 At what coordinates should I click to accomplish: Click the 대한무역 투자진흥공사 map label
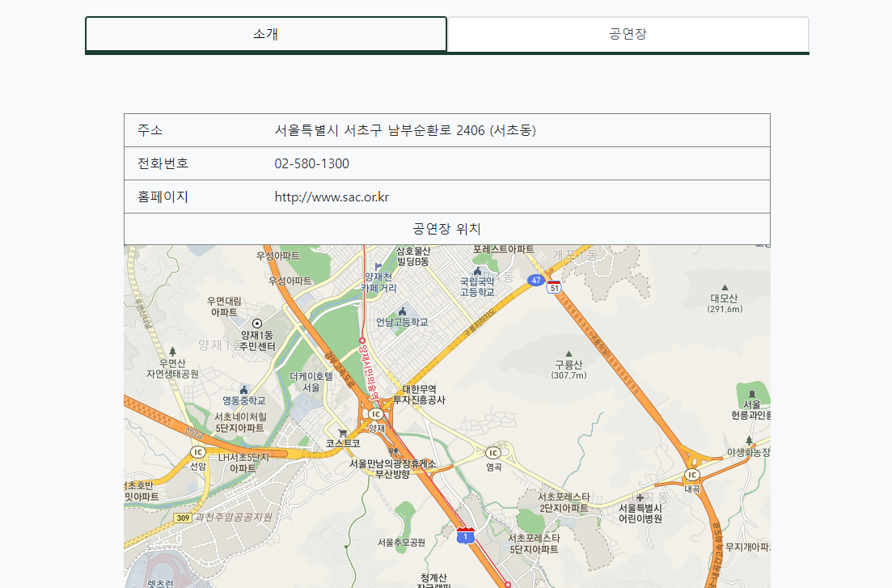pos(419,395)
